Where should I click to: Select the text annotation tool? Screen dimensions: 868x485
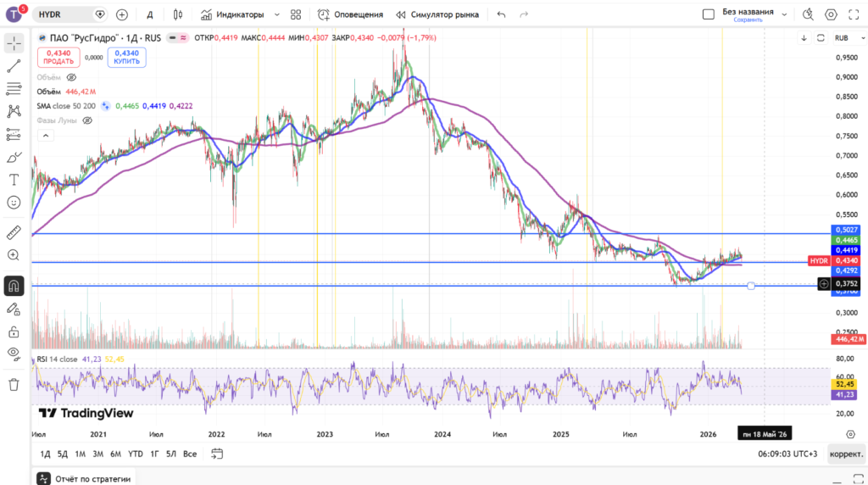pyautogui.click(x=14, y=180)
